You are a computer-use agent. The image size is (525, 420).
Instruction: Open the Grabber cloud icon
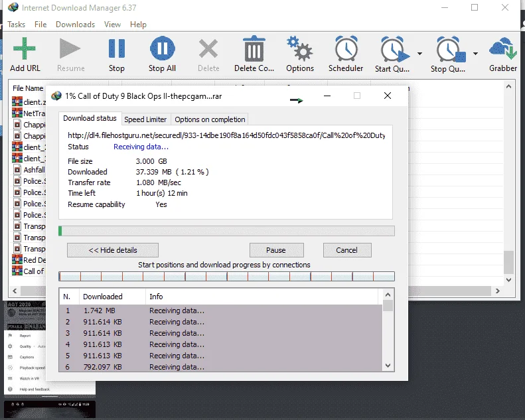pos(503,49)
